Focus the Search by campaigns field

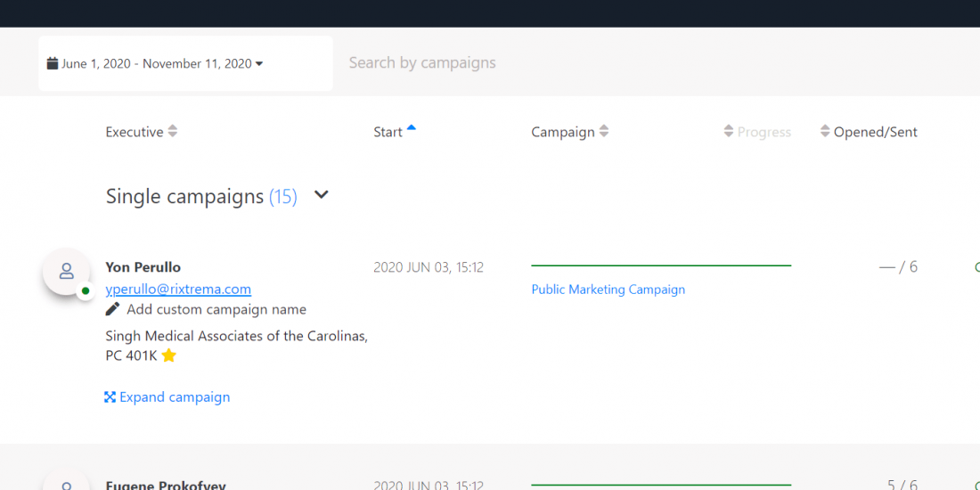pos(535,63)
